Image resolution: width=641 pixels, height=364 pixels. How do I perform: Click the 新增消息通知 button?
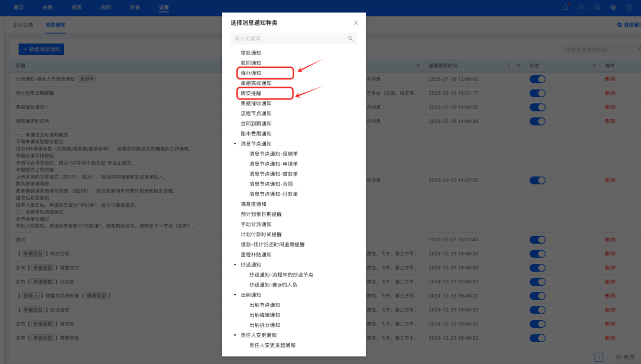click(x=41, y=49)
